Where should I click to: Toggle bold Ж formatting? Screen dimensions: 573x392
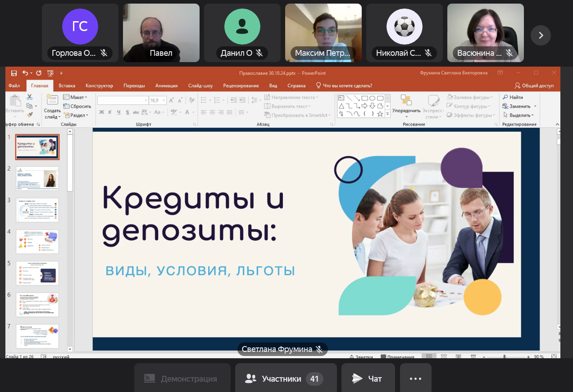tap(102, 113)
